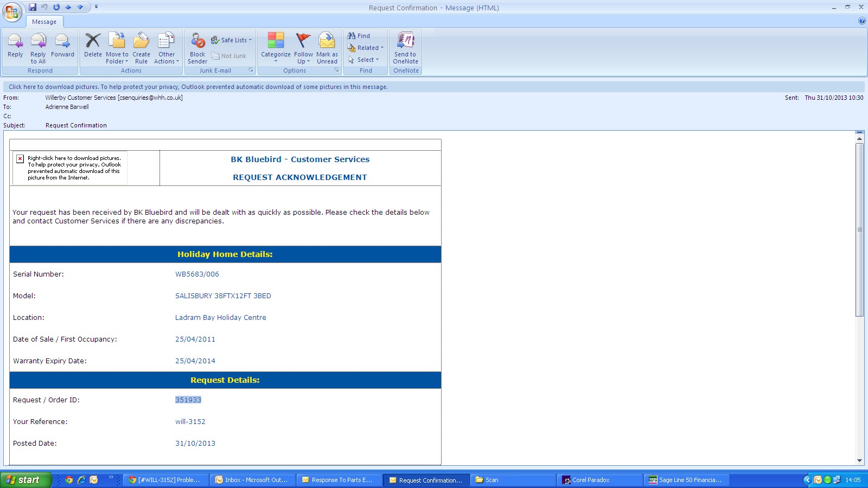
Task: Click the serial number WB5683/006
Action: 197,274
